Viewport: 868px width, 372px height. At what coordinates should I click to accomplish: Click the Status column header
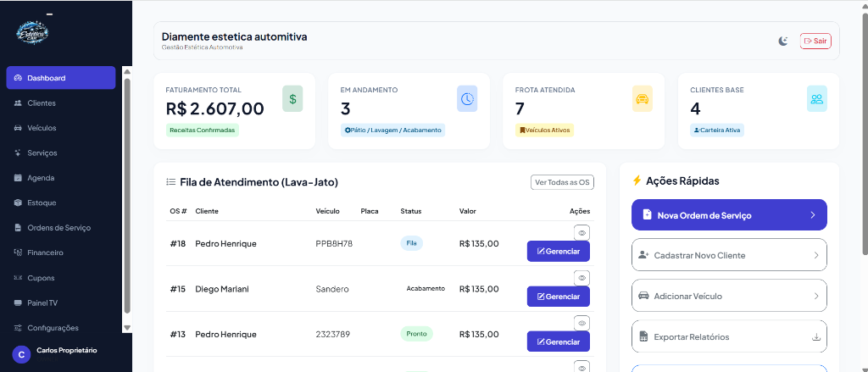(x=411, y=211)
